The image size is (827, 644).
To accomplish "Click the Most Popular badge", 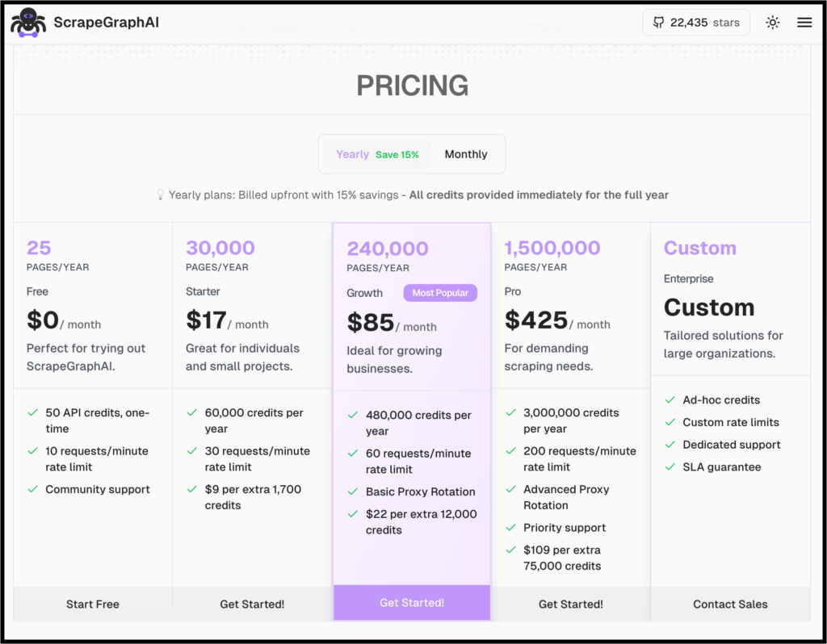I will tap(439, 293).
